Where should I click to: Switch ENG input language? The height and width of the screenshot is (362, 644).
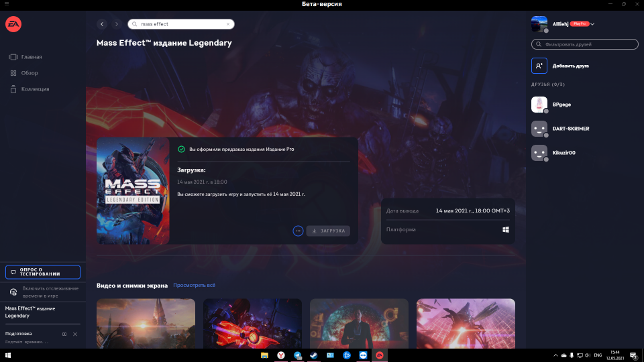[598, 355]
